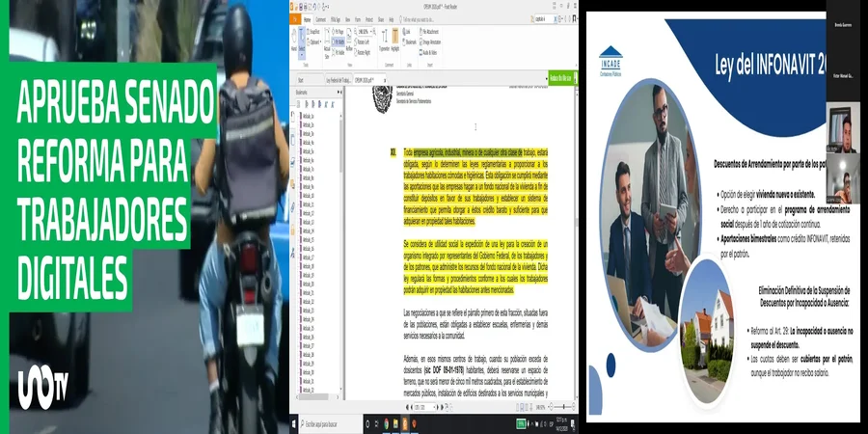868x434 pixels.
Task: Open the bookmarks icon in left navigation strip
Action: click(x=293, y=117)
